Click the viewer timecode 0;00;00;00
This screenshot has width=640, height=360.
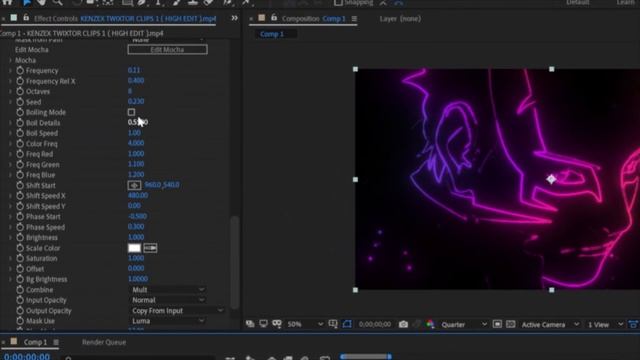tap(375, 324)
